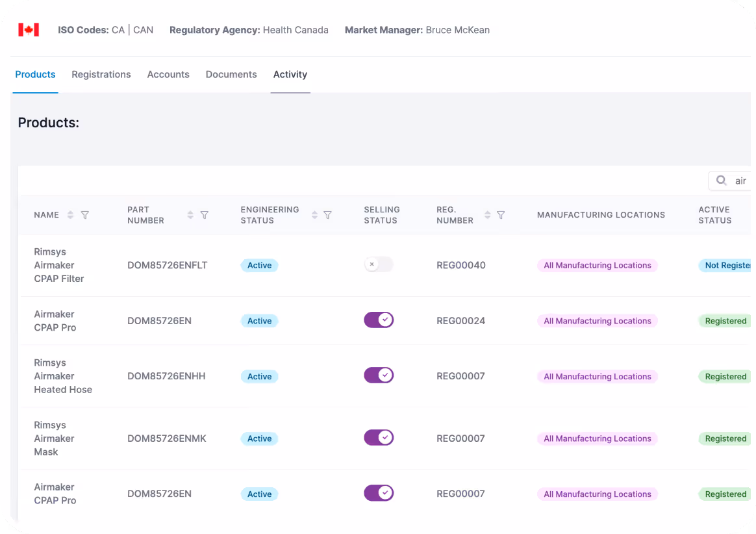Open the Documents tab
This screenshot has width=756, height=534.
(231, 74)
